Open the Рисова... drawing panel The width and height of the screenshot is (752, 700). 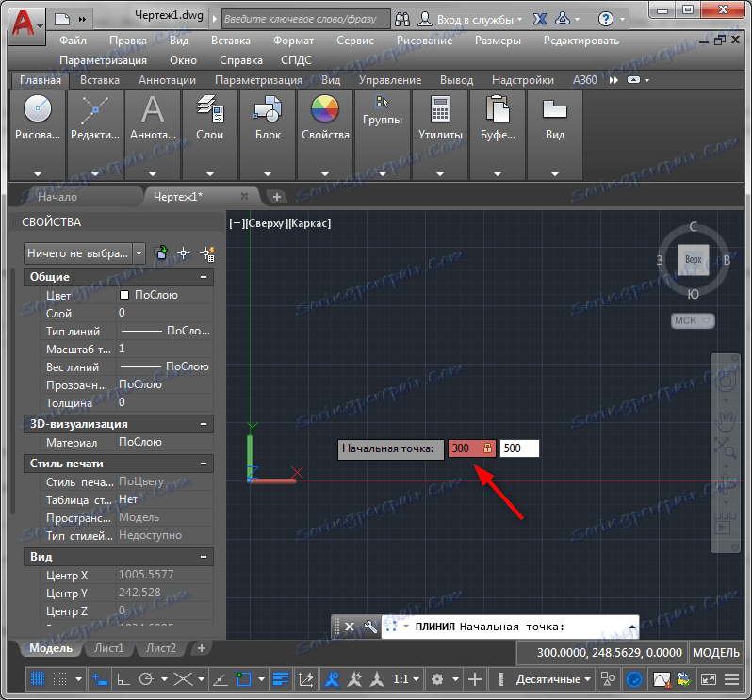point(38,135)
